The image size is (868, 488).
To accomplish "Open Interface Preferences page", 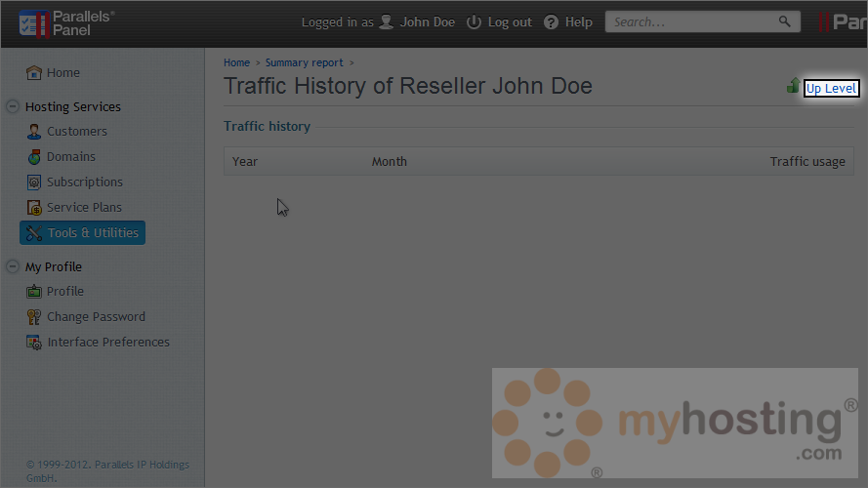I will coord(108,342).
